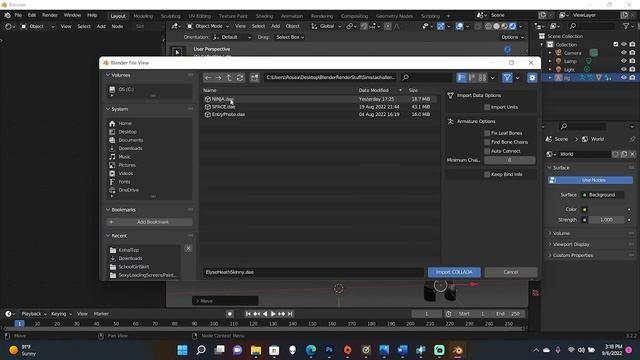Open display settings dropdown arrow in File View
Image resolution: width=640 pixels, height=360 pixels.
(x=493, y=78)
